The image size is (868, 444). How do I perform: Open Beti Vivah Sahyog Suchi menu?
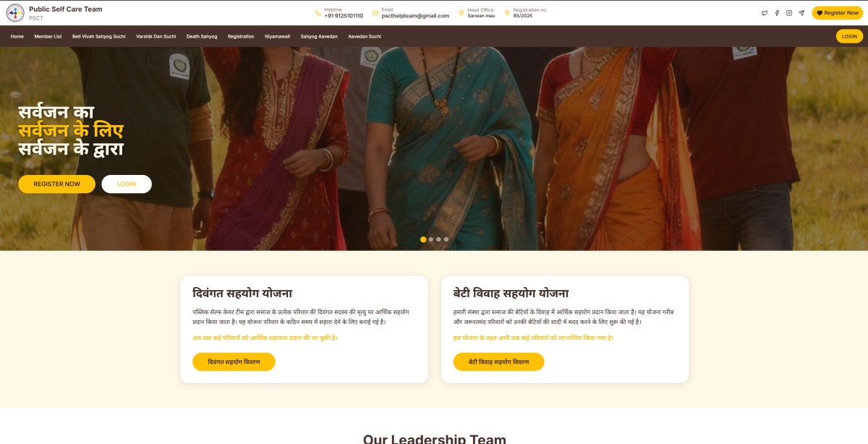tap(98, 36)
